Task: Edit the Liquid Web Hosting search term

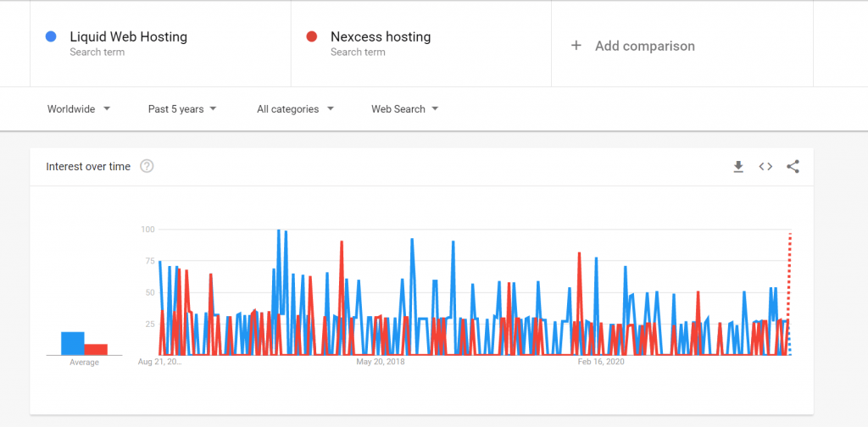Action: point(129,37)
